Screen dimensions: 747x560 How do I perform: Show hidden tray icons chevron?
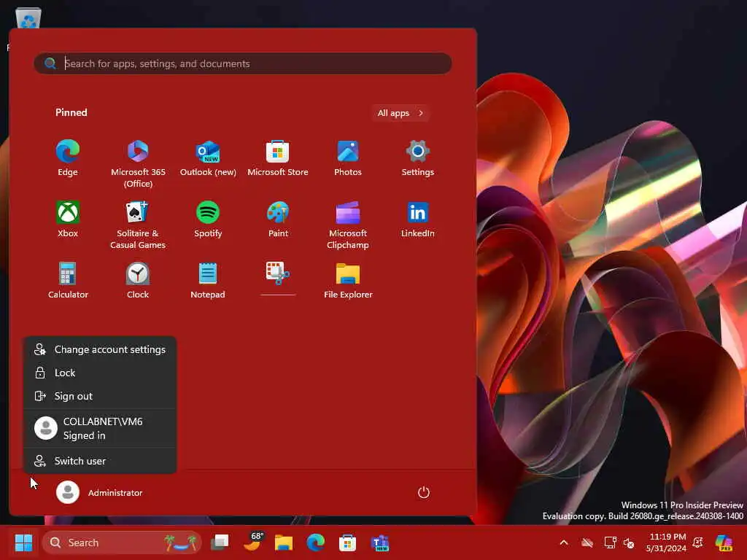564,542
